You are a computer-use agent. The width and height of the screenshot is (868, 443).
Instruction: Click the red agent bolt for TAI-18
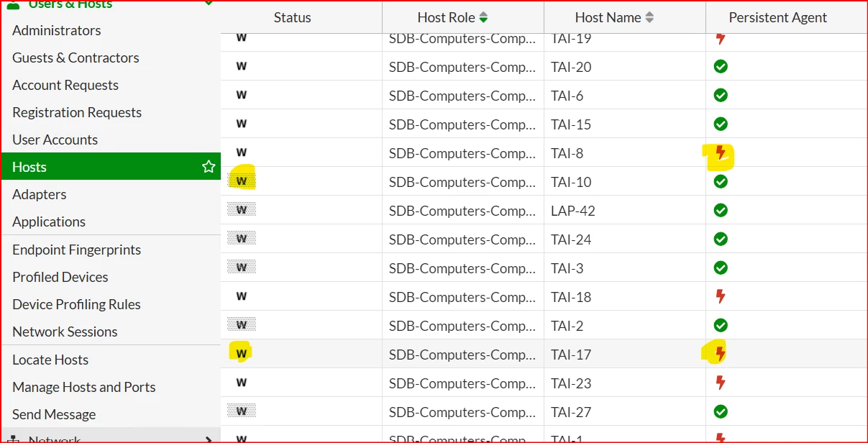click(721, 296)
